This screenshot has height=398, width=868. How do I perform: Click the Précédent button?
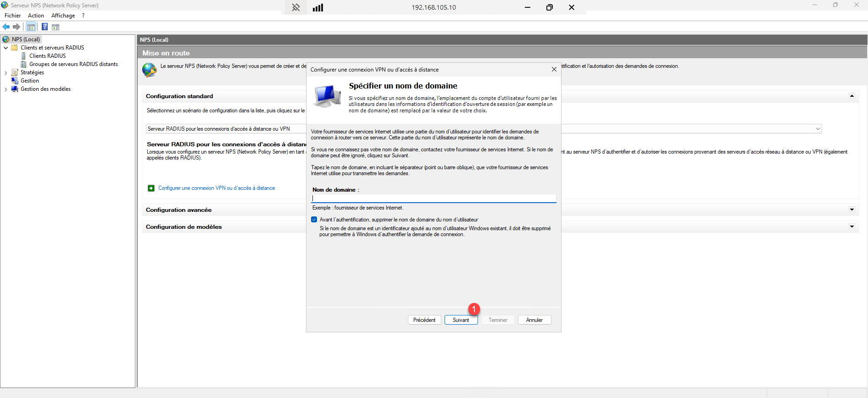(x=424, y=320)
